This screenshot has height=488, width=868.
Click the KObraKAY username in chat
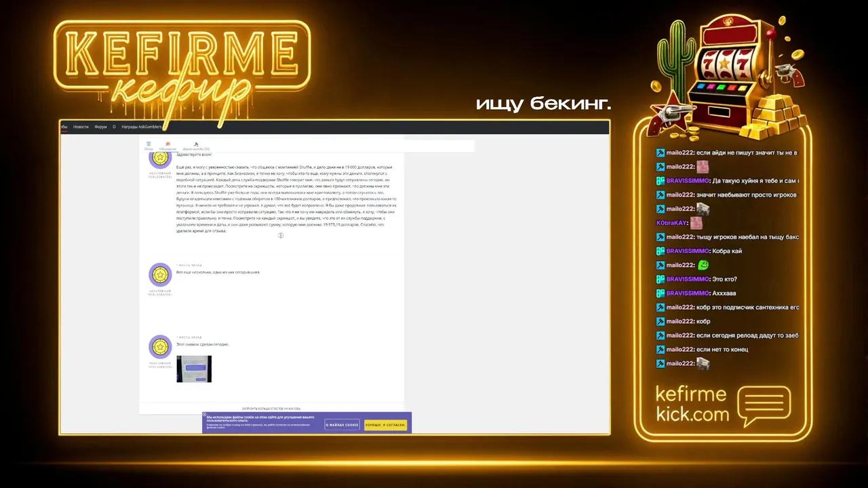pos(672,223)
